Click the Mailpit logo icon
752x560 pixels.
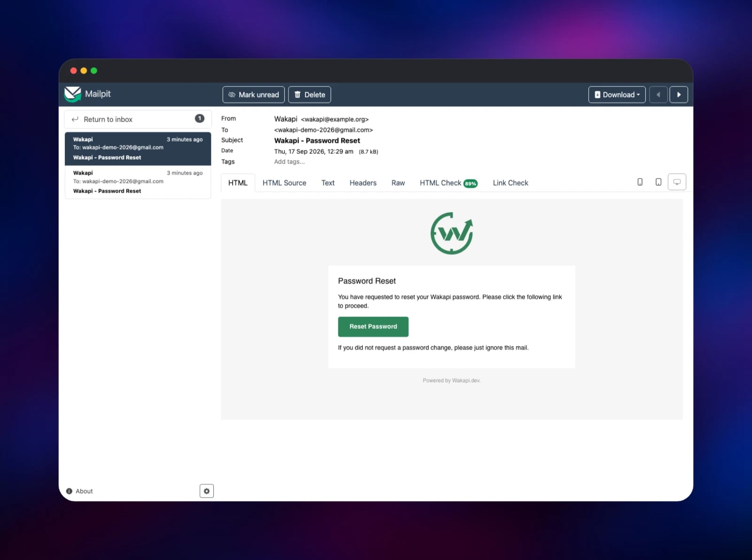click(73, 94)
